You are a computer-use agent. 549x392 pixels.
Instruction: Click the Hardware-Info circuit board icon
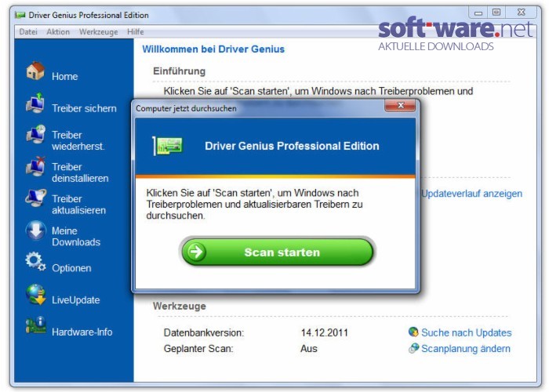click(x=36, y=325)
